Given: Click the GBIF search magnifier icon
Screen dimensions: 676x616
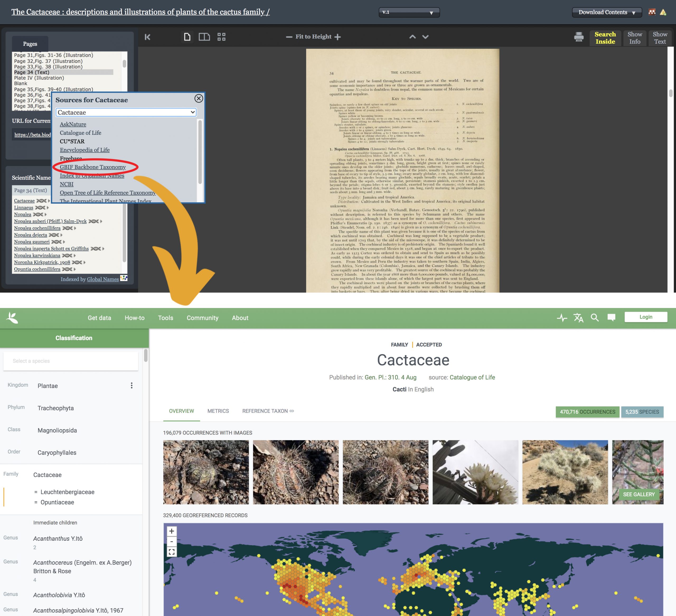Looking at the screenshot, I should 594,318.
